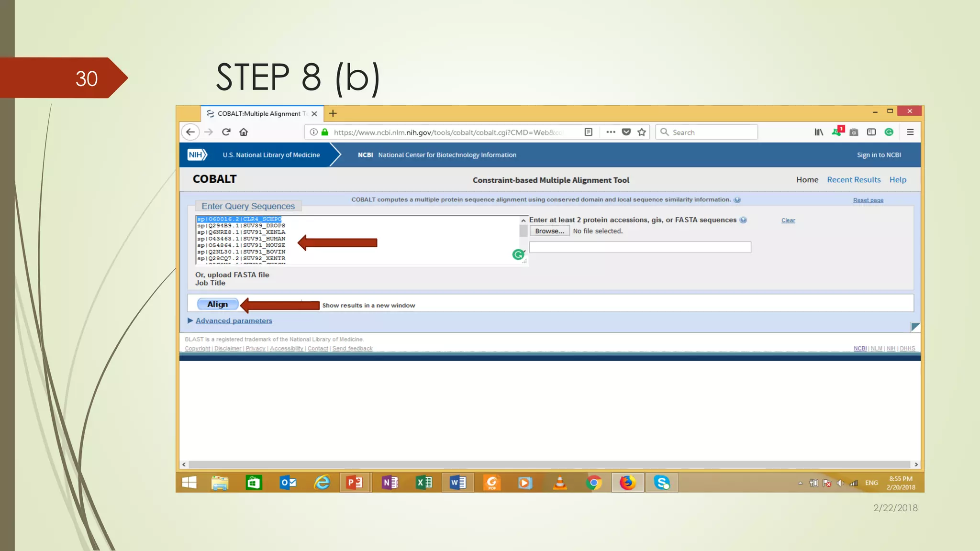Open the Privacy footer link
The height and width of the screenshot is (551, 980).
pos(256,349)
